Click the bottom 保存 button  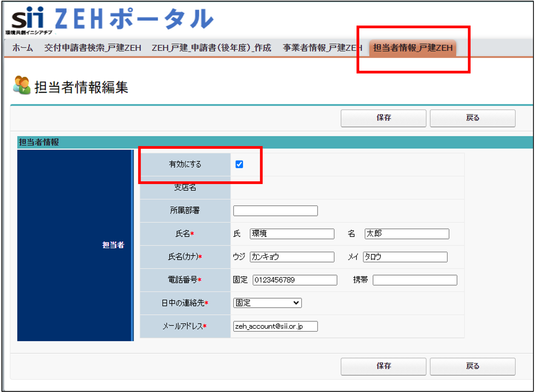(x=383, y=366)
